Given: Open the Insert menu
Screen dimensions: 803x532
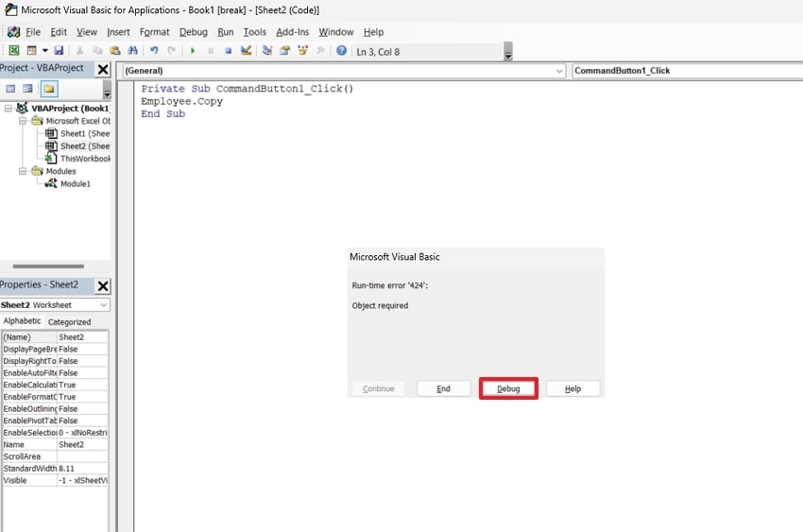Looking at the screenshot, I should click(118, 32).
